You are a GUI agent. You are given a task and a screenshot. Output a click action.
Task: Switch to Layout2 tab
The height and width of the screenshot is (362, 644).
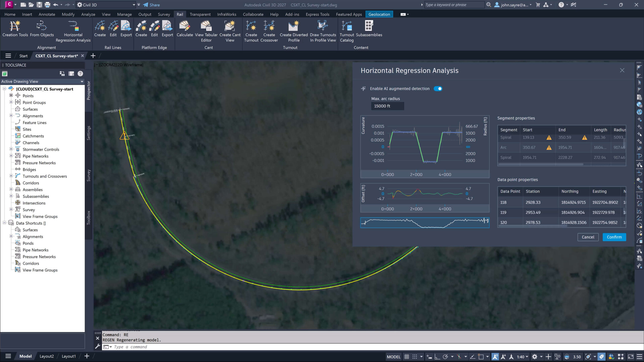click(47, 356)
